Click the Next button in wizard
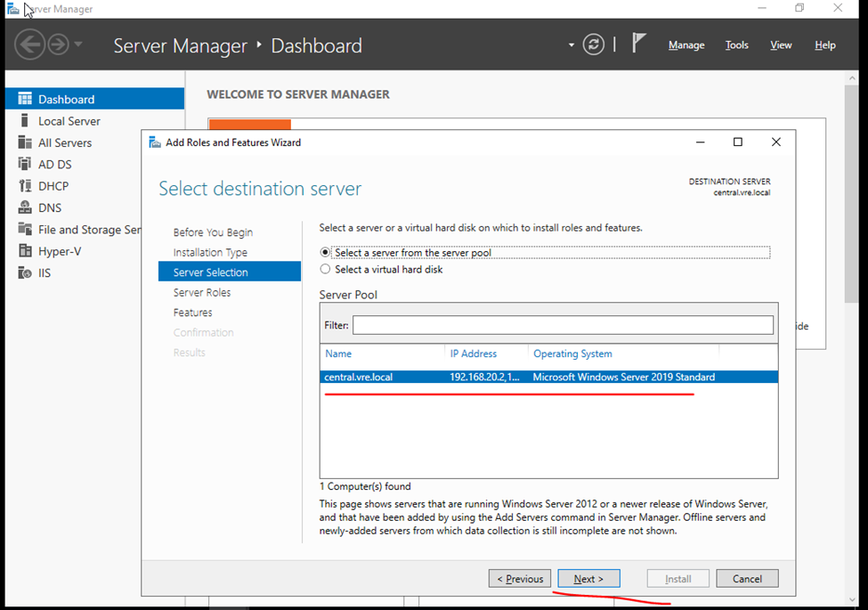 point(588,579)
